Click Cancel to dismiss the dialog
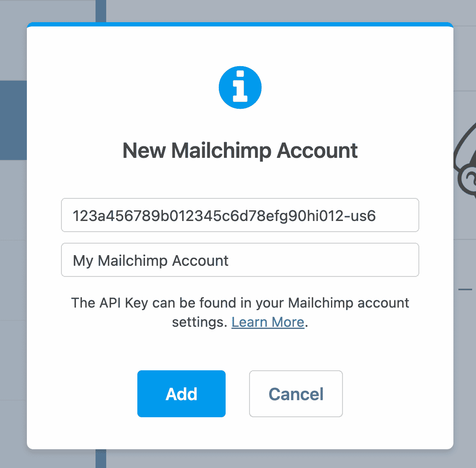 click(x=296, y=394)
